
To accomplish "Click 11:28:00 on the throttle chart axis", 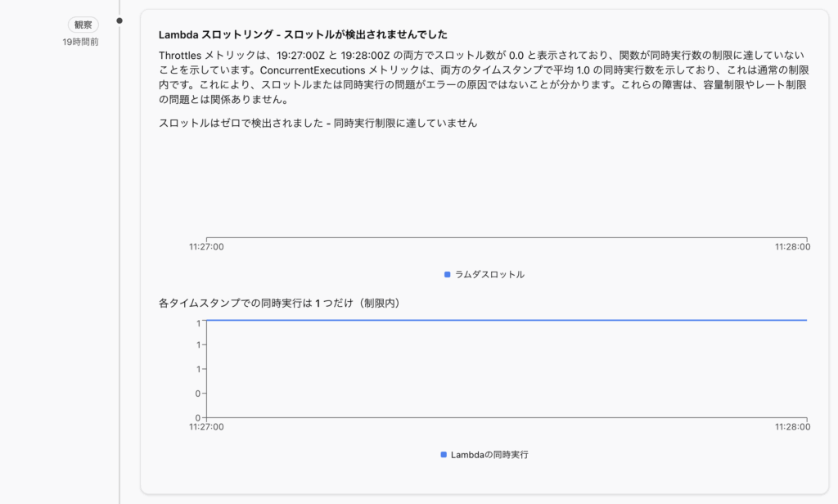I will (x=793, y=247).
